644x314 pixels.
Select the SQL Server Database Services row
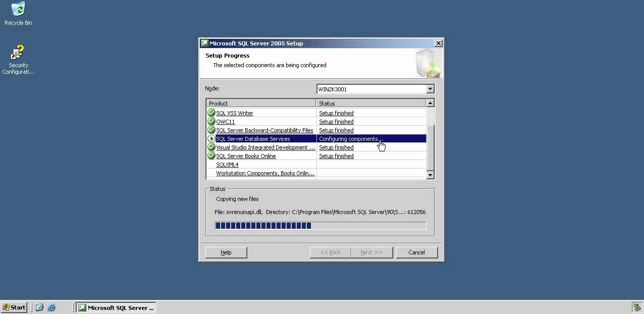316,139
